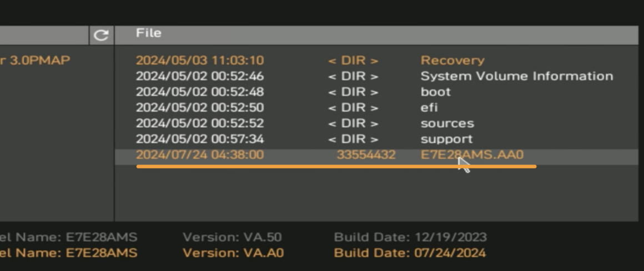The width and height of the screenshot is (644, 271).
Task: Select the support folder
Action: [x=446, y=139]
